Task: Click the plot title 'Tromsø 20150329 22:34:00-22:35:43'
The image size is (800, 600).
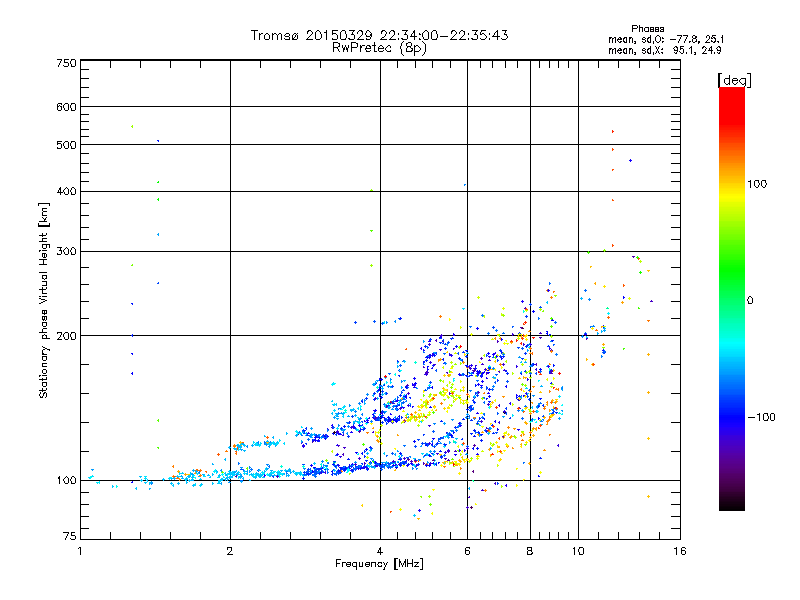Action: [x=379, y=35]
